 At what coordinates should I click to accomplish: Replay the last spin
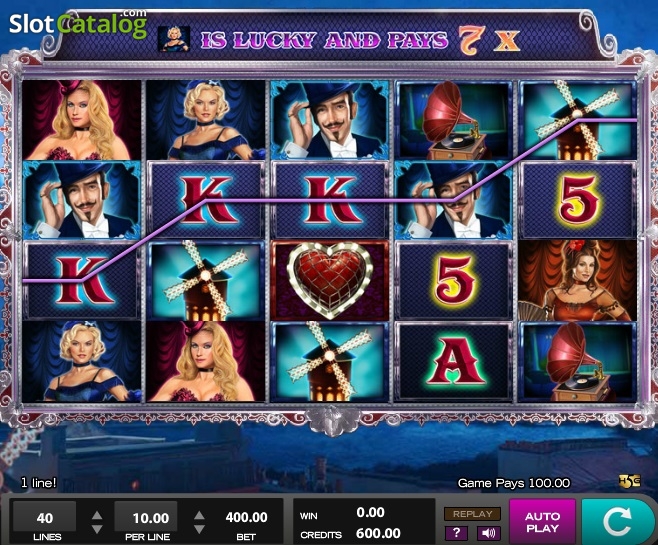pos(473,514)
